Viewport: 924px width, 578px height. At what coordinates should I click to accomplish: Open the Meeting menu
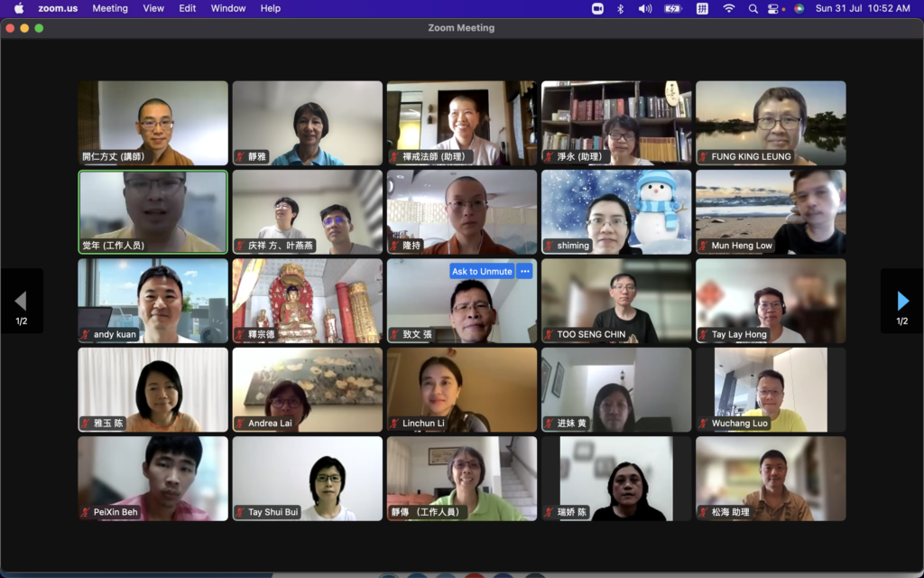110,8
